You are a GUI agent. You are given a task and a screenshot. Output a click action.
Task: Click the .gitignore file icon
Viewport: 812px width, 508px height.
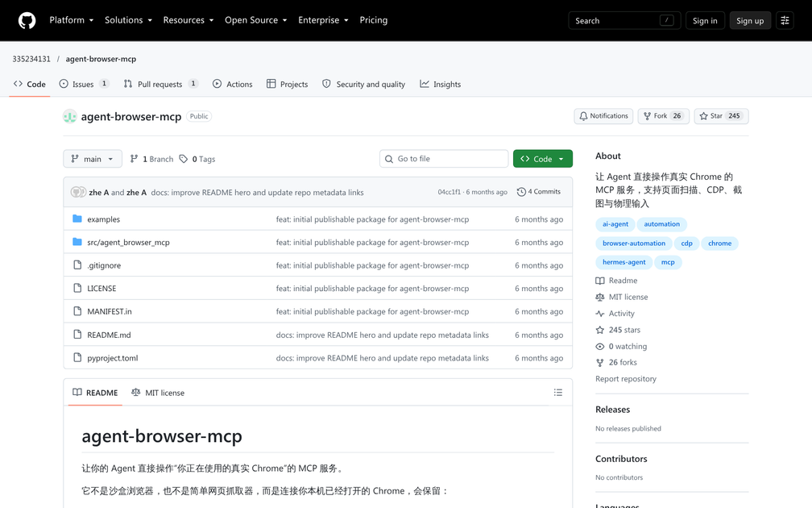(77, 264)
